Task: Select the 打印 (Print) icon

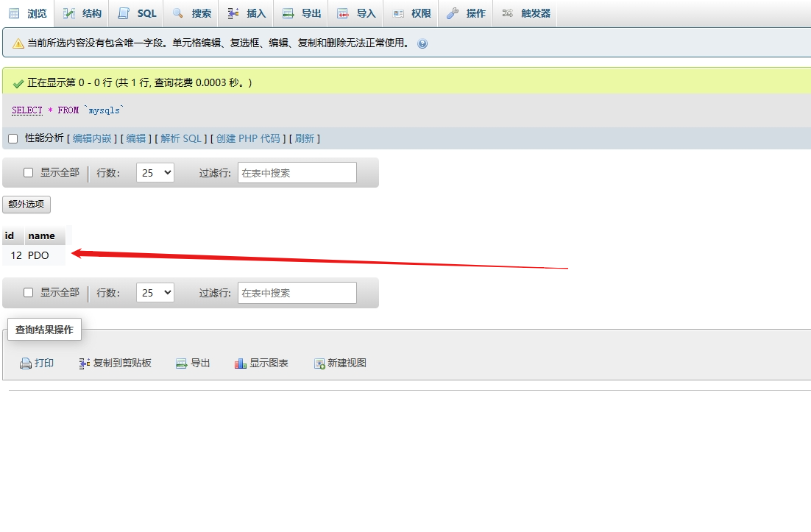Action: point(26,363)
